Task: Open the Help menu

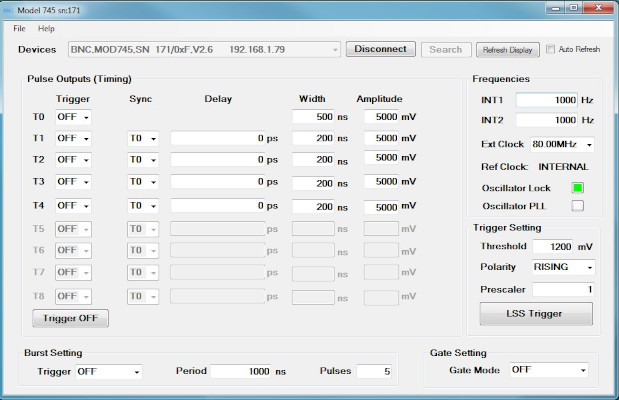Action: (46, 28)
